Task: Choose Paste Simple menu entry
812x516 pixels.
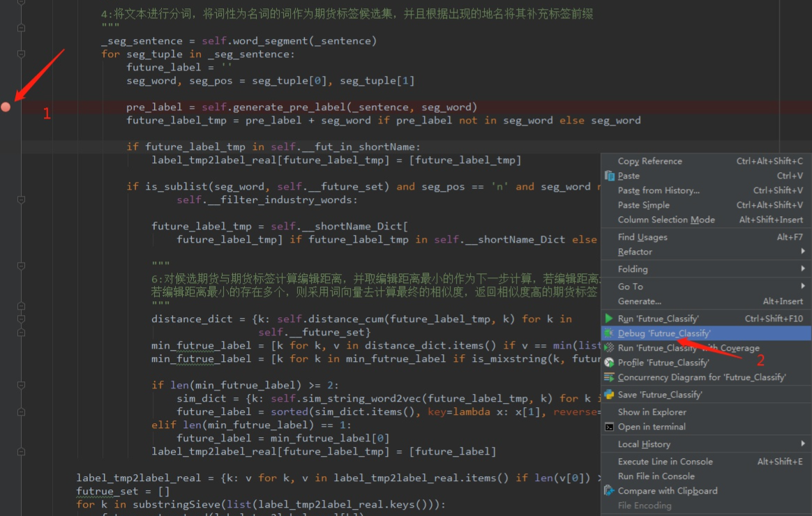Action: (x=644, y=205)
